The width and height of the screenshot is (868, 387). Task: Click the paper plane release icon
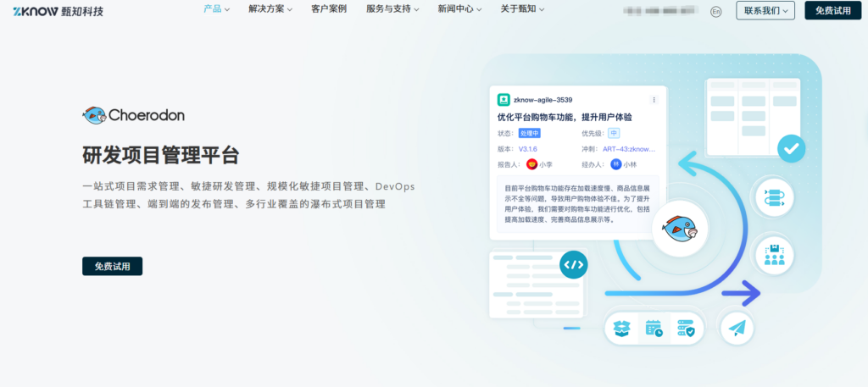[x=737, y=329]
